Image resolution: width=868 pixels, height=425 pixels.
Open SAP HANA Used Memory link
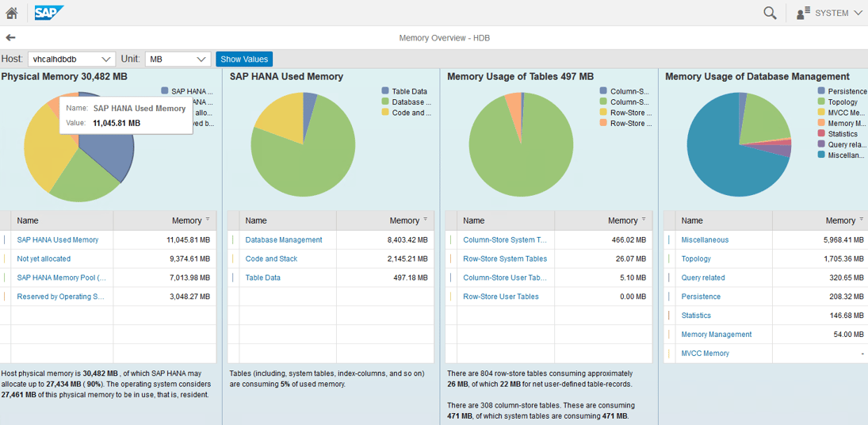(58, 239)
